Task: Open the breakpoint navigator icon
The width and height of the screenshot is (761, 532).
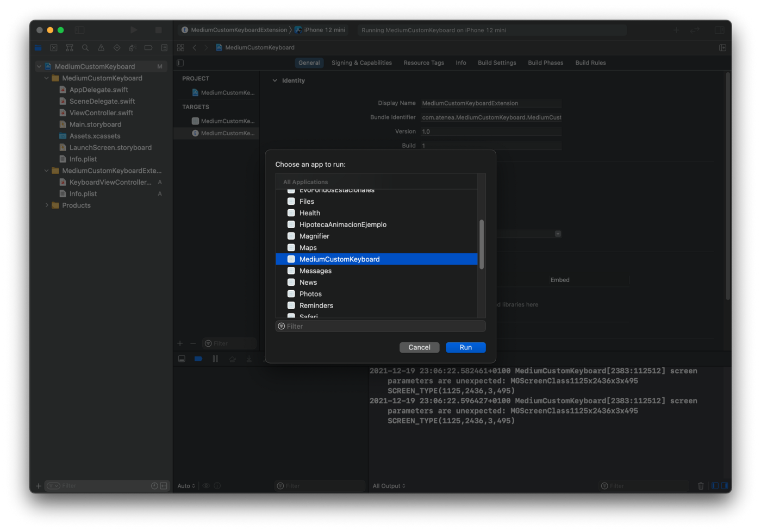Action: click(148, 48)
